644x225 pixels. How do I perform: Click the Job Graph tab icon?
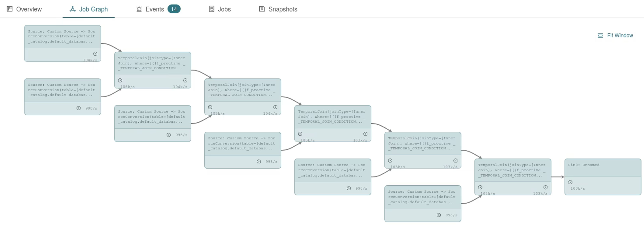point(72,9)
